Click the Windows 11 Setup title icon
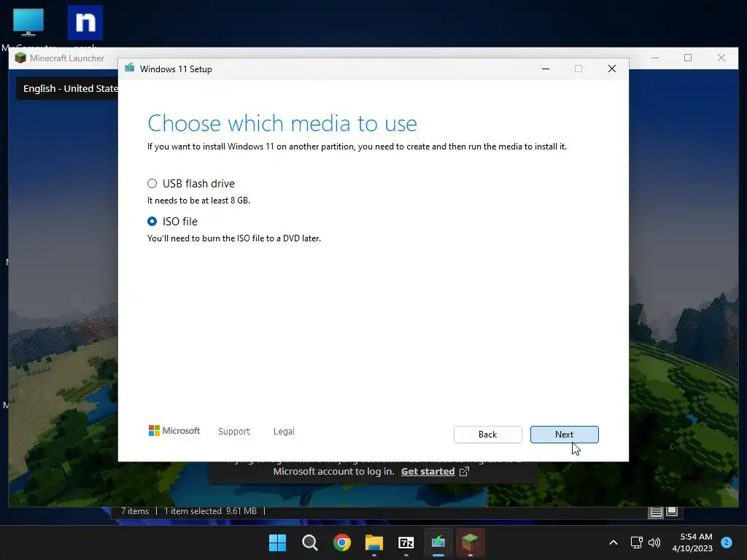 [130, 69]
